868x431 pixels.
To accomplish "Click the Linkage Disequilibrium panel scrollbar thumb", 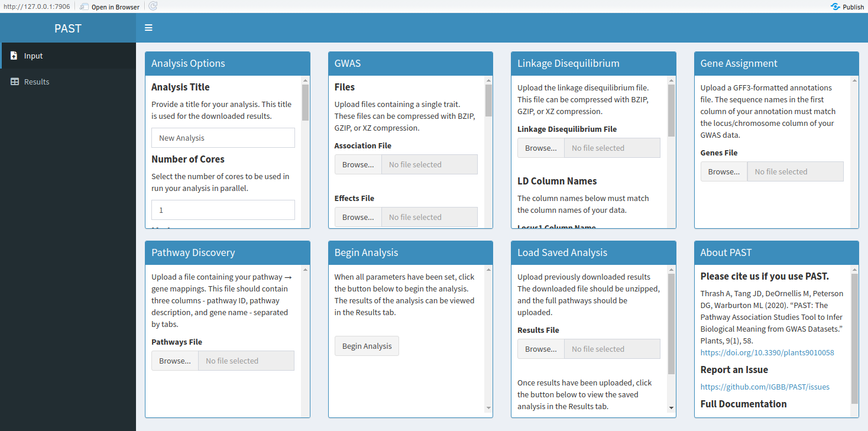I will pos(672,111).
